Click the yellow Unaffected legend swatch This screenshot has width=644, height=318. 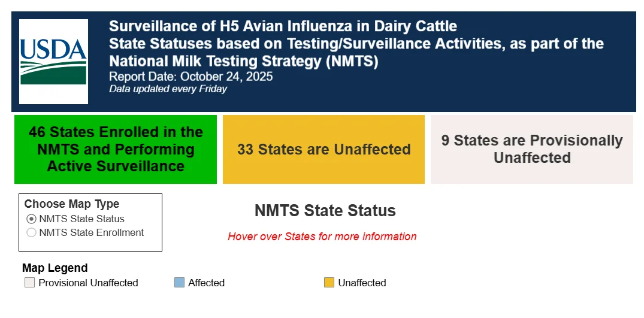(x=329, y=282)
